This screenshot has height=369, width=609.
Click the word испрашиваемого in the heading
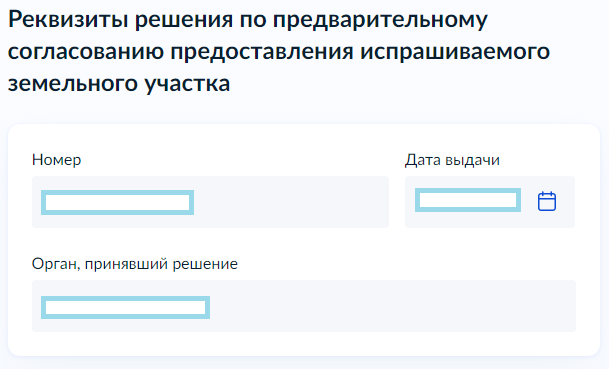coord(455,52)
